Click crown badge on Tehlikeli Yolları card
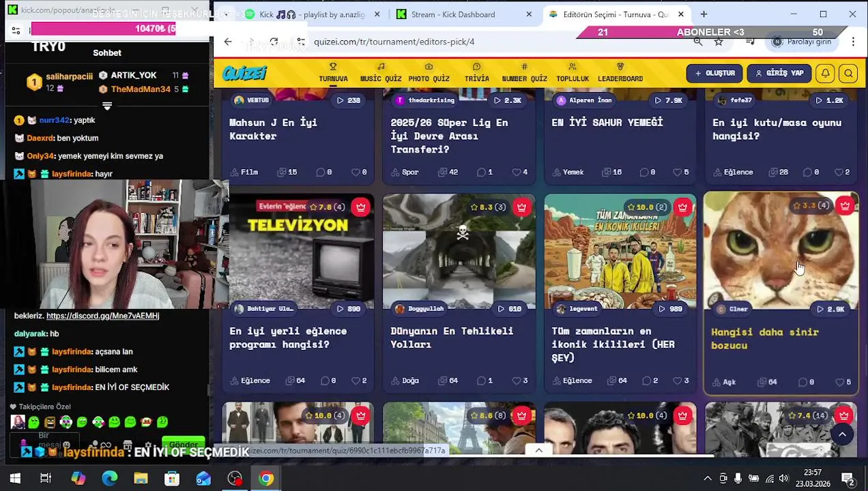868x491 pixels. pos(521,207)
